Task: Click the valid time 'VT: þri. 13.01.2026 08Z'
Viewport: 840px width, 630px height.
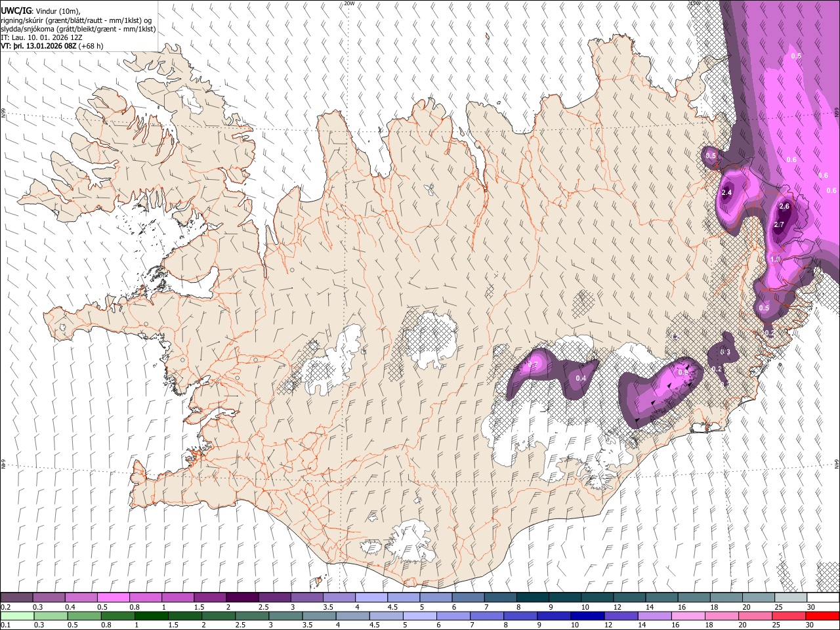Action: click(39, 46)
